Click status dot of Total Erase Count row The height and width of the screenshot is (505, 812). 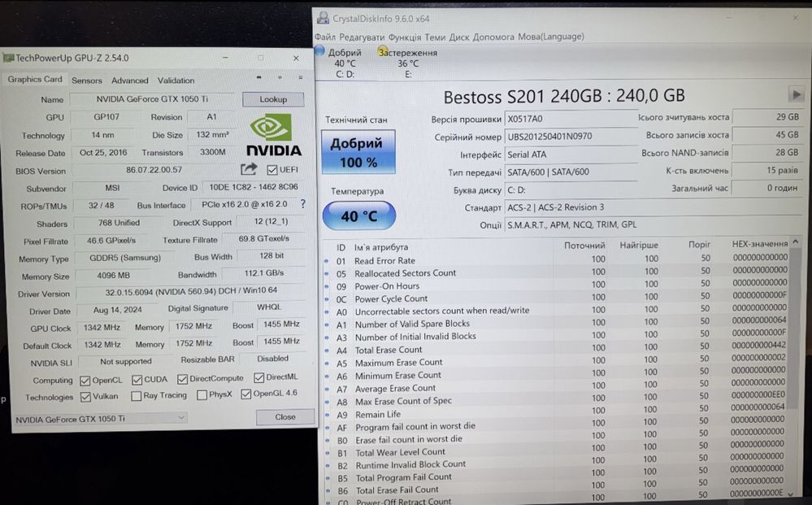coord(327,350)
